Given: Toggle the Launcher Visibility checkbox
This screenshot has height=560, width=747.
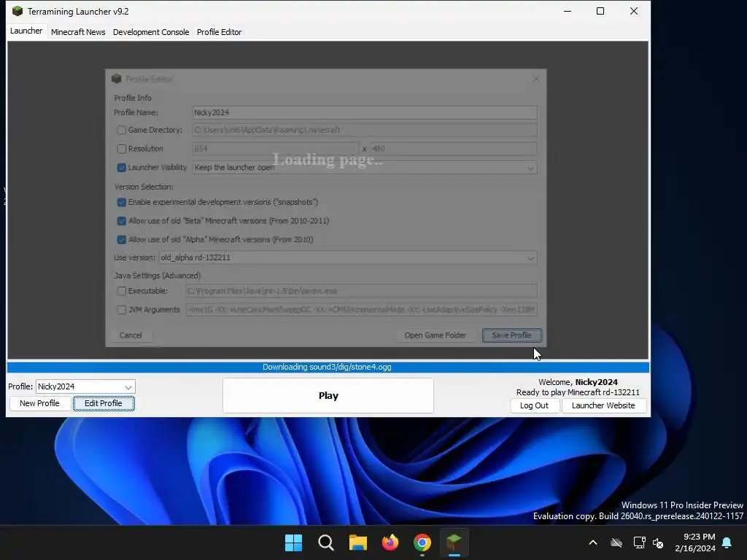Looking at the screenshot, I should pos(122,168).
